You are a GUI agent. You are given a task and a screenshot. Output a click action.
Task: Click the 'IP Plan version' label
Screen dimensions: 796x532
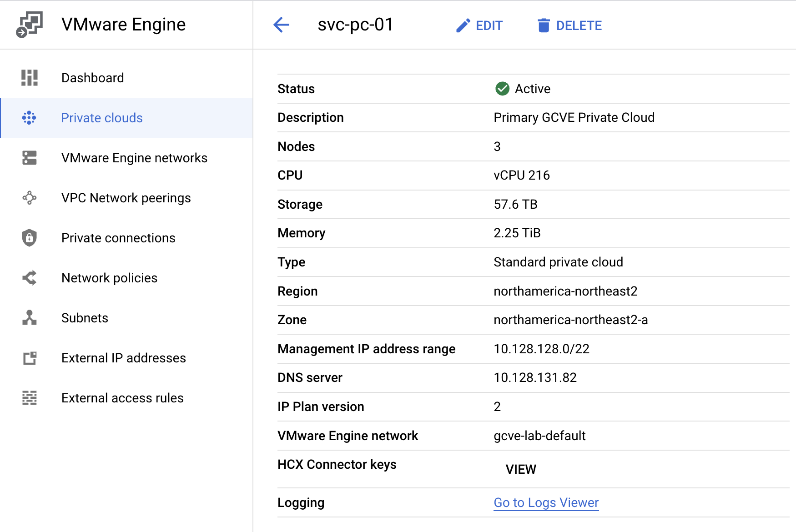point(321,407)
